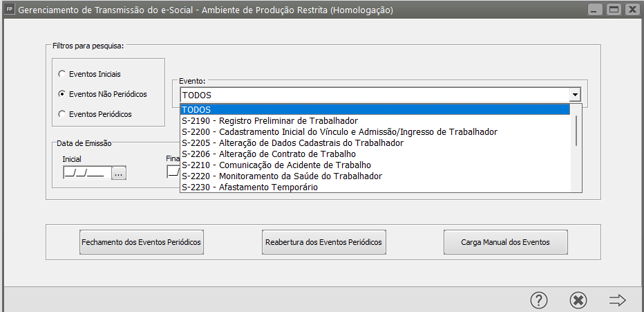Image resolution: width=644 pixels, height=312 pixels.
Task: Select the Eventos Não Periódicos radio option
Action: click(62, 93)
